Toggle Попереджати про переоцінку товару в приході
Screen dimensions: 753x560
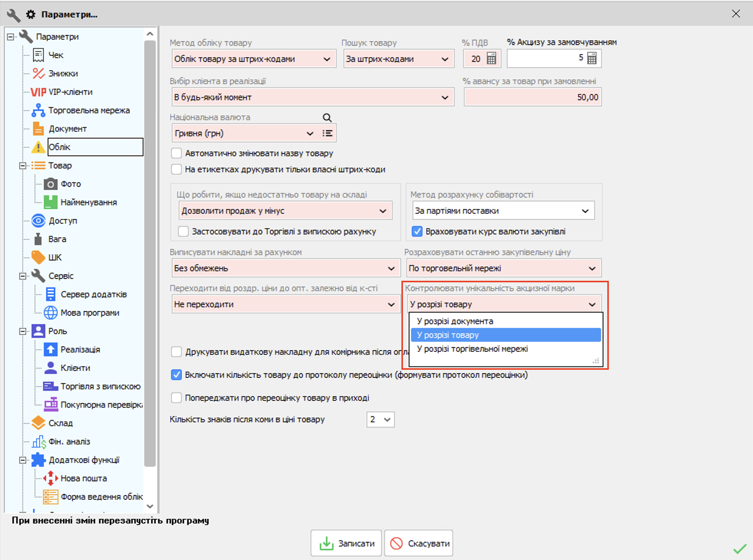[x=176, y=398]
